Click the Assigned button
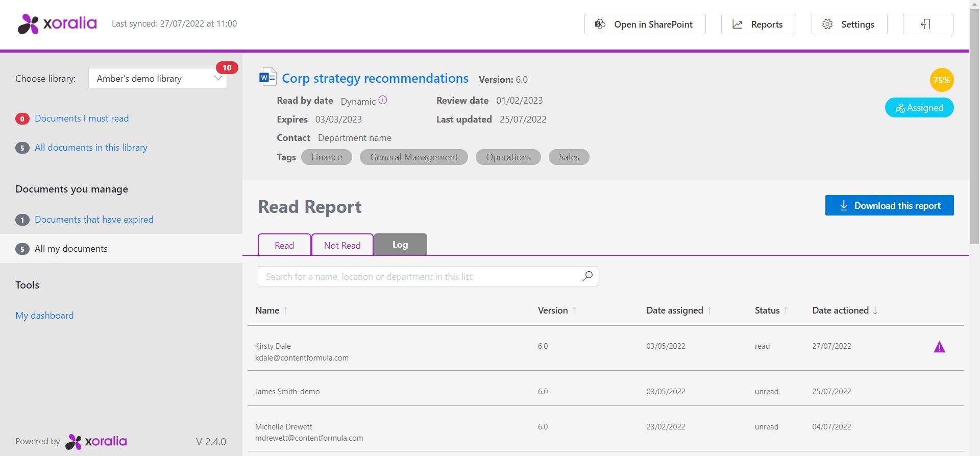 click(x=919, y=108)
